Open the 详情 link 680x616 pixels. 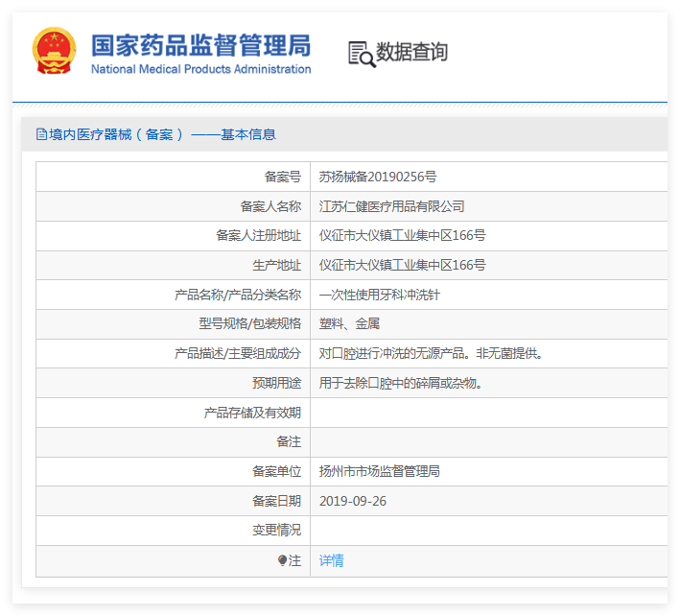point(331,560)
